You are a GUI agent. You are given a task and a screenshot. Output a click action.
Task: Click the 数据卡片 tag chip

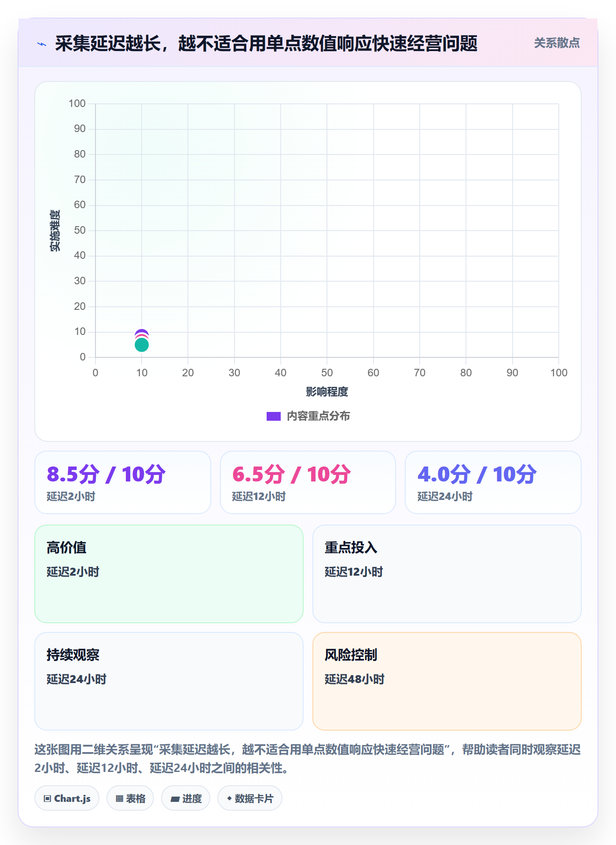[x=250, y=798]
